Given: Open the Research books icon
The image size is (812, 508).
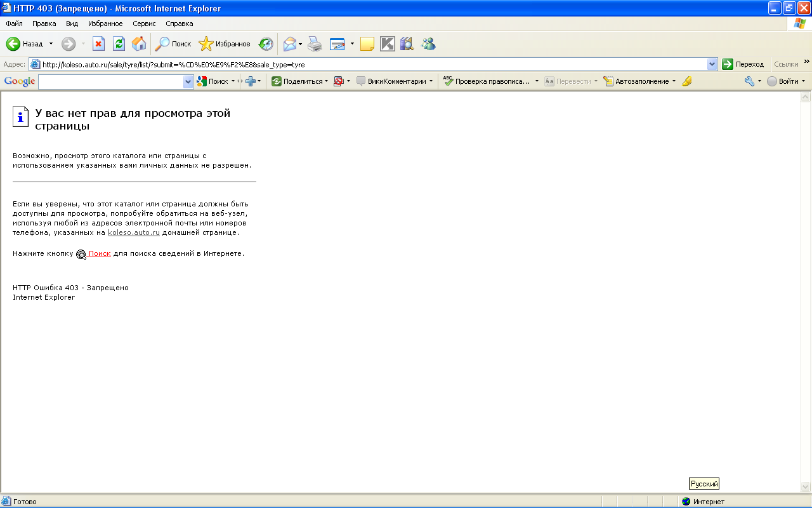Looking at the screenshot, I should [x=407, y=44].
